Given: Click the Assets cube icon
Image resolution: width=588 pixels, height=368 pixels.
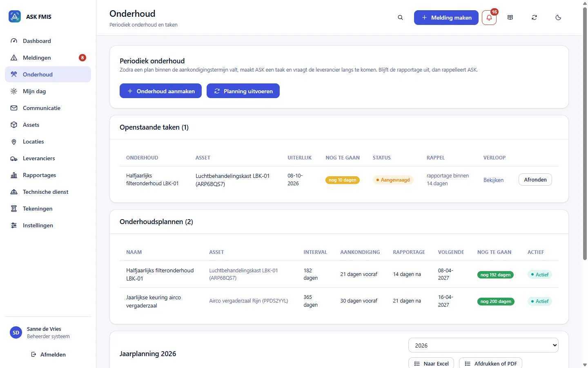Looking at the screenshot, I should [14, 125].
